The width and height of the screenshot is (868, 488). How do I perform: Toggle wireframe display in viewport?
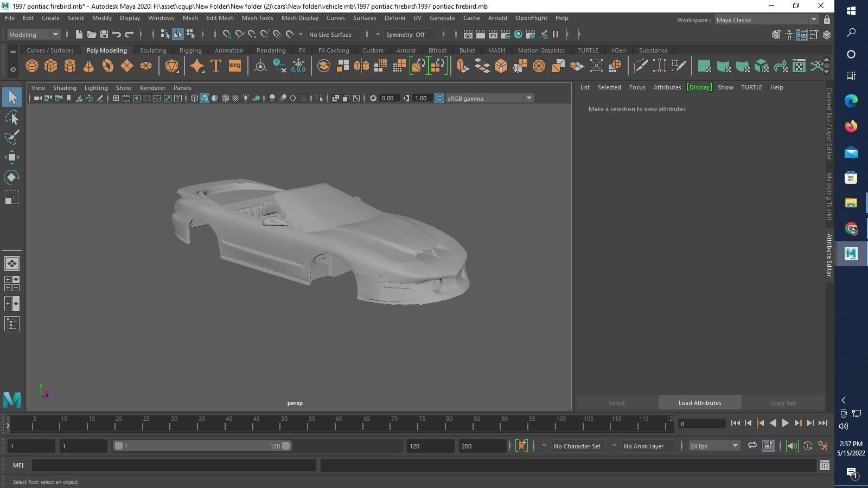pos(194,98)
